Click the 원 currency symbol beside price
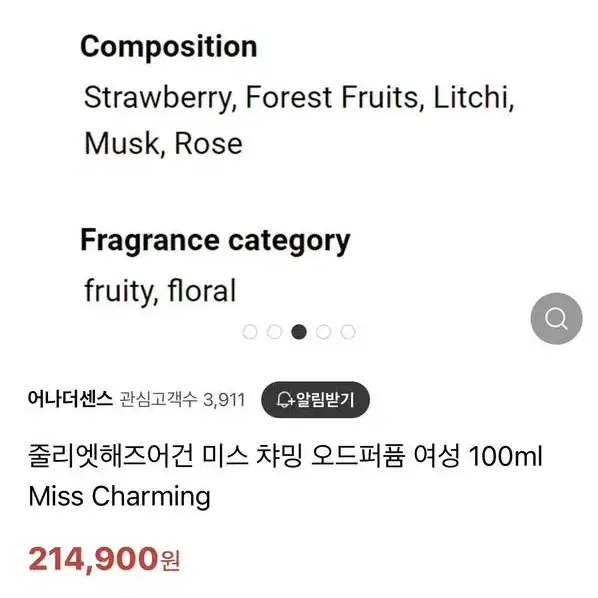Screen dimensions: 598x598 click(170, 561)
